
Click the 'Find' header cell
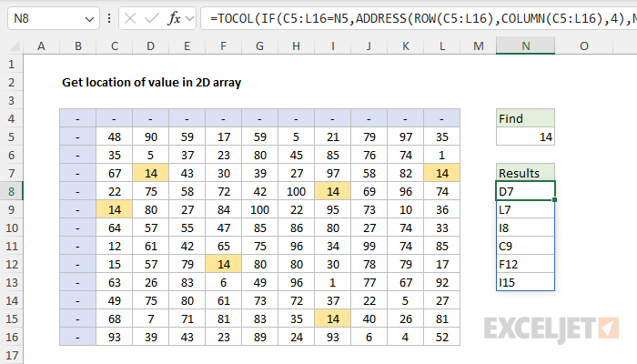pos(525,118)
